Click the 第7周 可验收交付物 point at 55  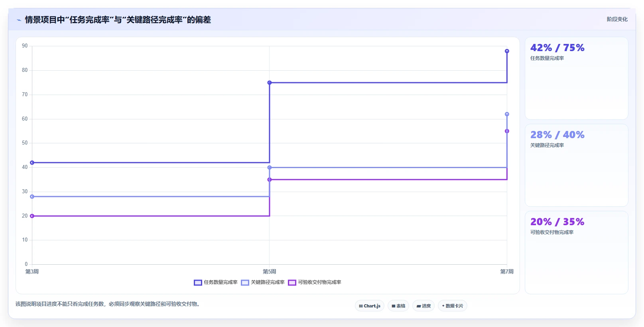[507, 131]
